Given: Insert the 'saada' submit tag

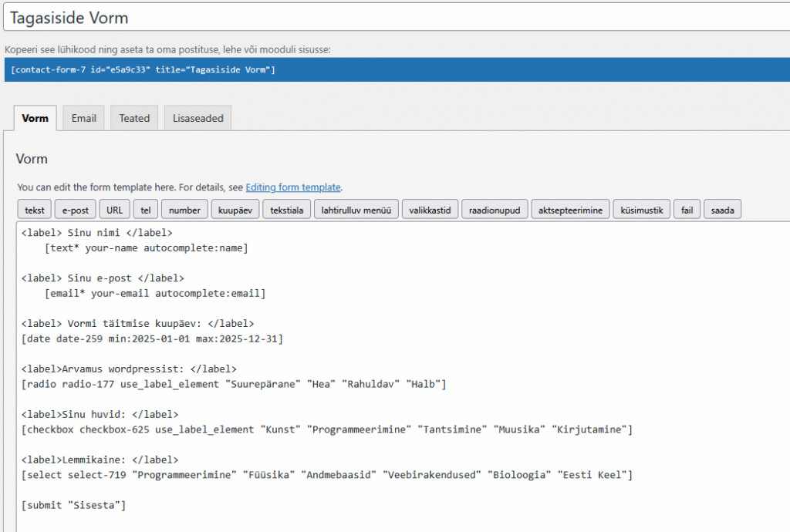Looking at the screenshot, I should point(722,210).
